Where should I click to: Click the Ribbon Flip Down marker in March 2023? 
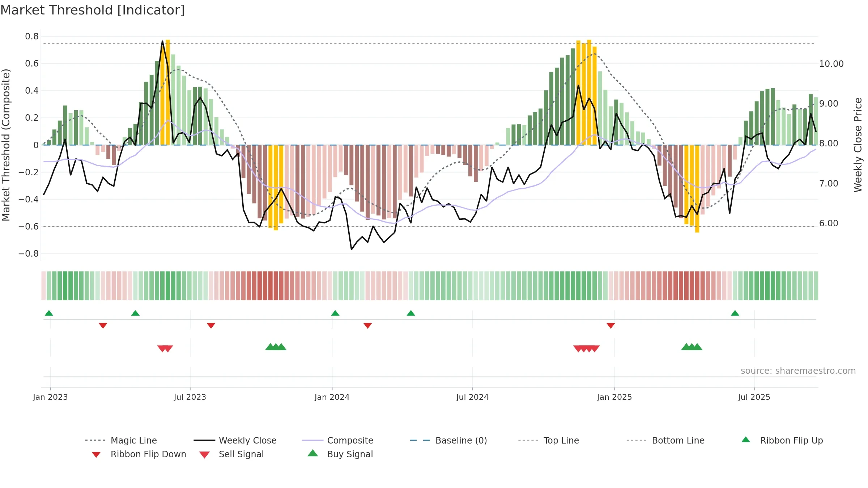tap(103, 326)
